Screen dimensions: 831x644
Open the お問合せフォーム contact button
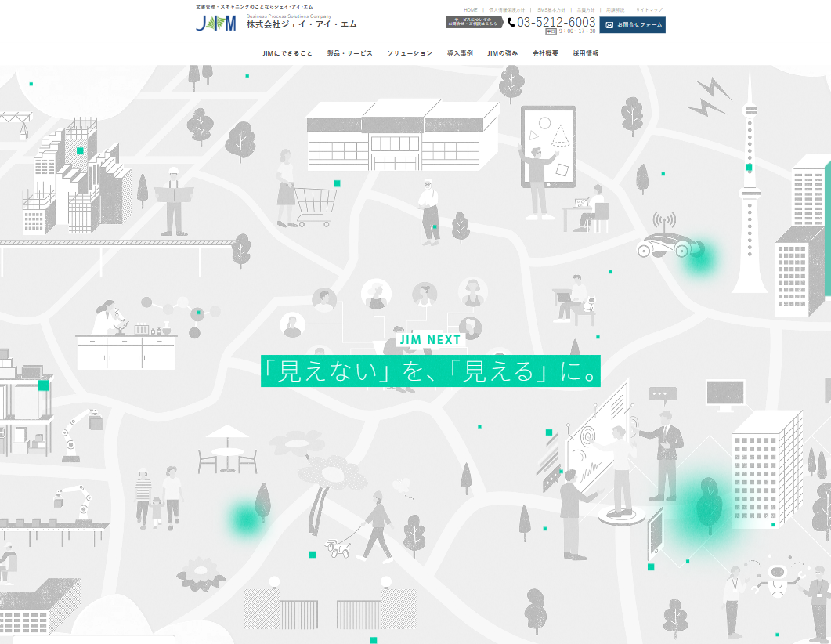tap(632, 25)
